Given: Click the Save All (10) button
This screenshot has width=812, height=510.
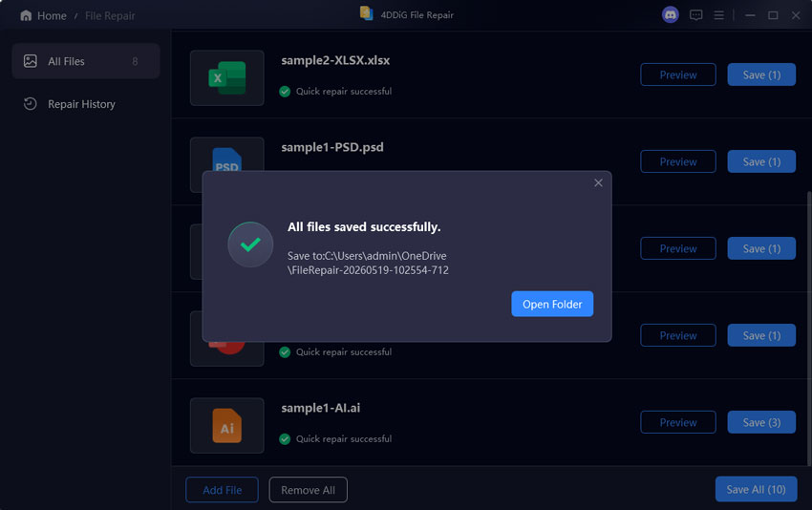Looking at the screenshot, I should [756, 489].
